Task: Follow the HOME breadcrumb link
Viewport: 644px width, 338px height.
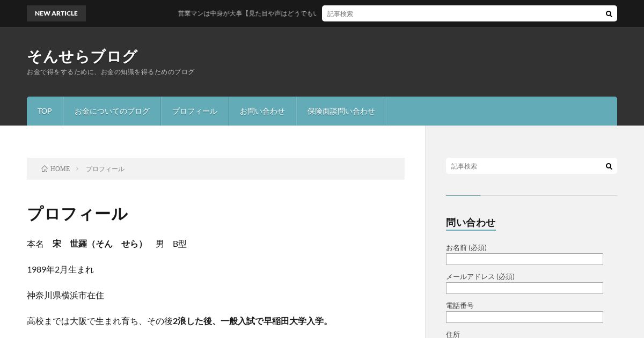Action: click(x=60, y=168)
